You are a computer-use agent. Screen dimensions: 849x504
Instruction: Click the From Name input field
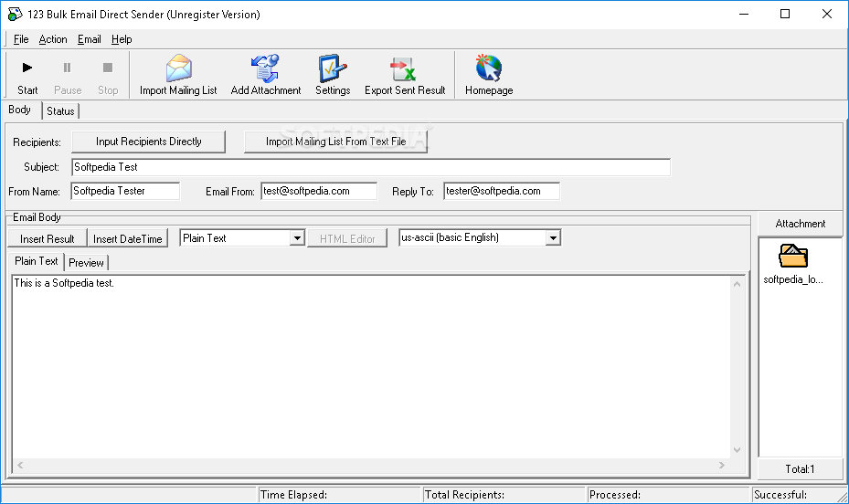125,191
